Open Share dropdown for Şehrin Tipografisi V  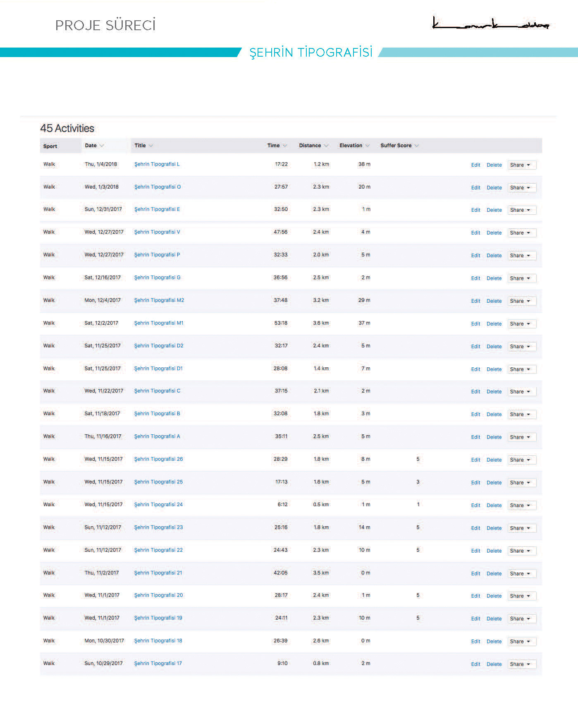click(x=521, y=233)
